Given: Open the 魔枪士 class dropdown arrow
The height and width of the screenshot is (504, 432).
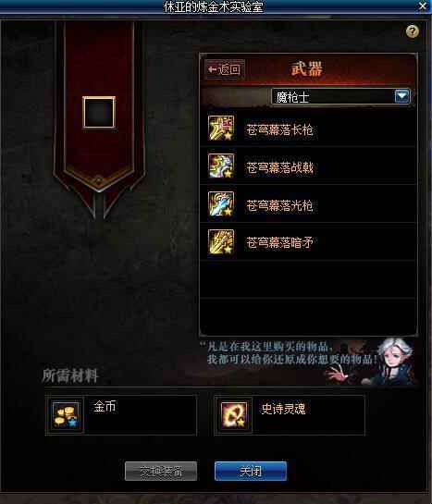Looking at the screenshot, I should pyautogui.click(x=402, y=96).
